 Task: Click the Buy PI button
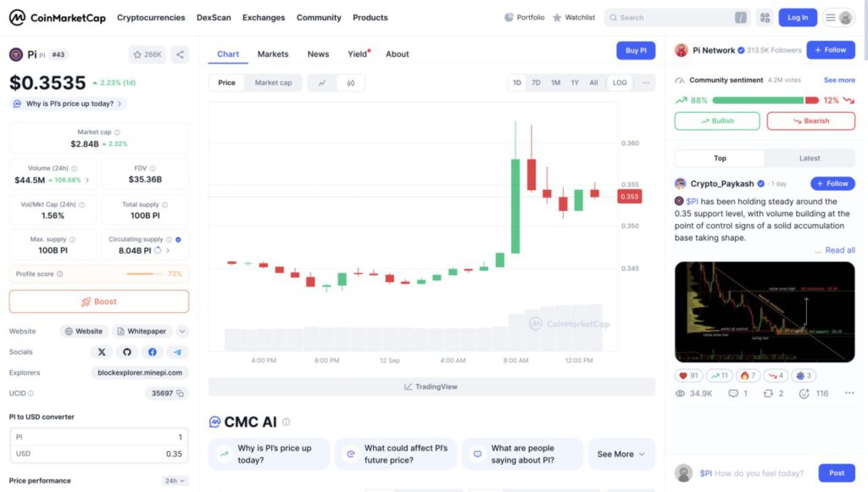click(636, 51)
